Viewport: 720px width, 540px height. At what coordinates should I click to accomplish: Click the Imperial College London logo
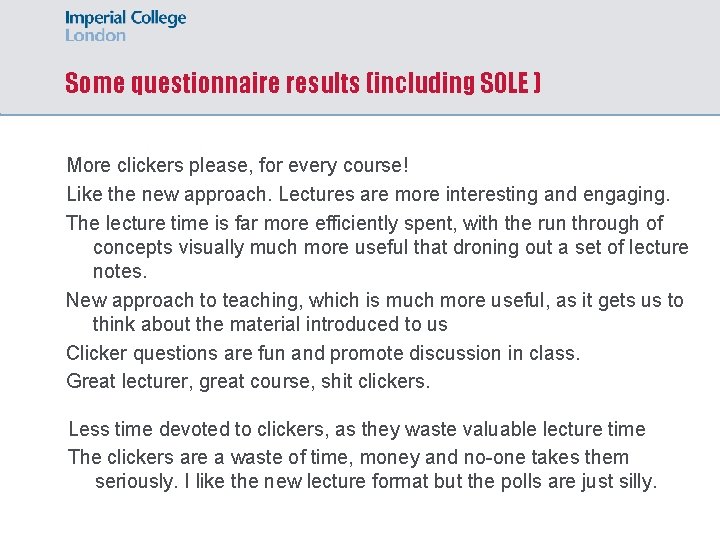(125, 25)
